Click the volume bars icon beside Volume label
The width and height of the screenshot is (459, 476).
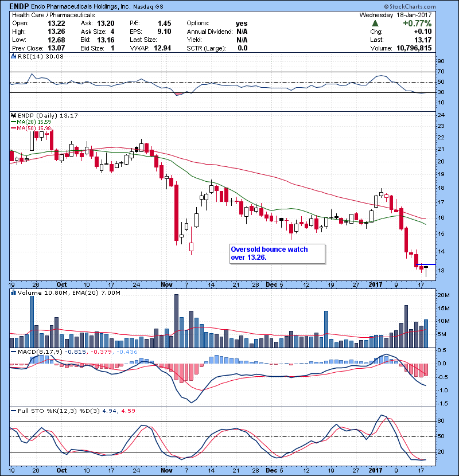(x=14, y=292)
